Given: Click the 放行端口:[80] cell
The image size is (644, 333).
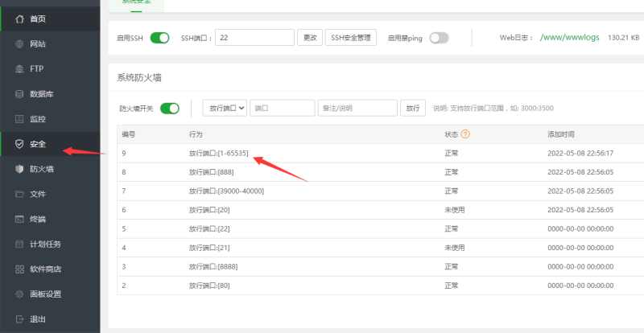Looking at the screenshot, I should (x=209, y=286).
